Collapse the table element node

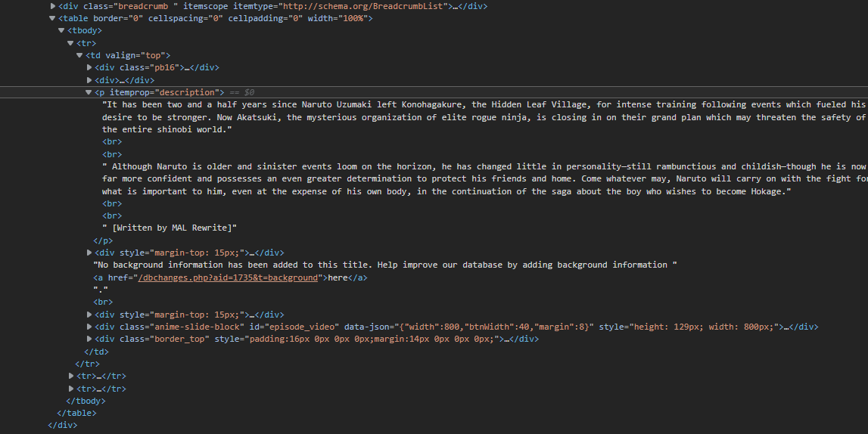pos(52,18)
